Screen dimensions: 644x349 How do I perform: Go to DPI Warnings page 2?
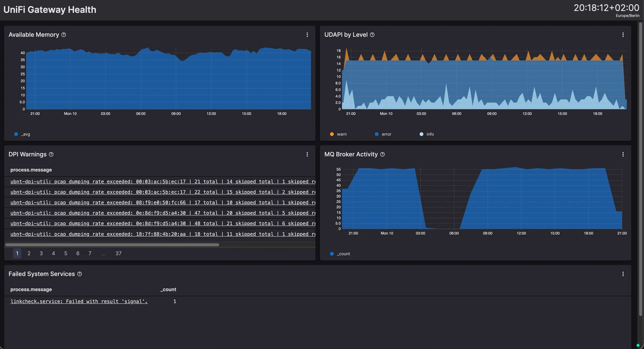(x=29, y=253)
